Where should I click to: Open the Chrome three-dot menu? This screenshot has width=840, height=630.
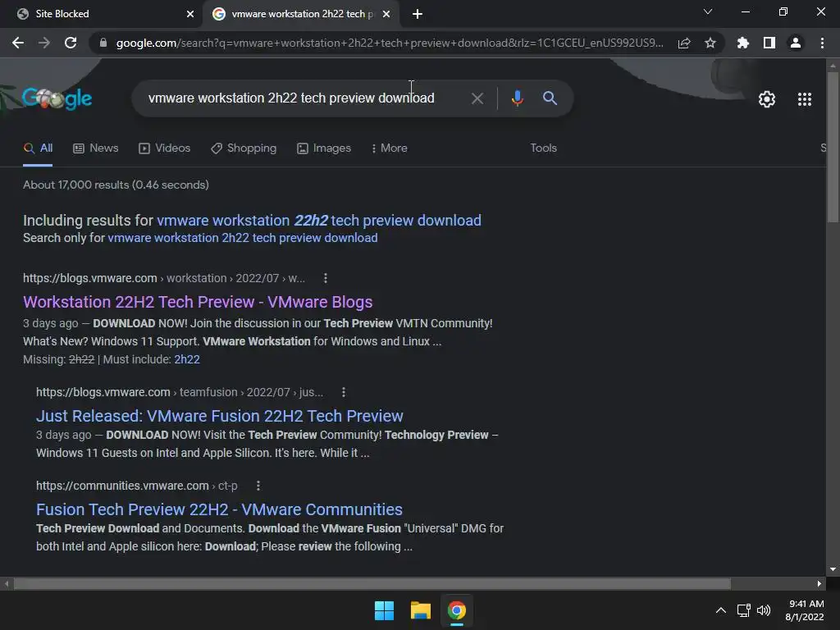click(x=822, y=43)
